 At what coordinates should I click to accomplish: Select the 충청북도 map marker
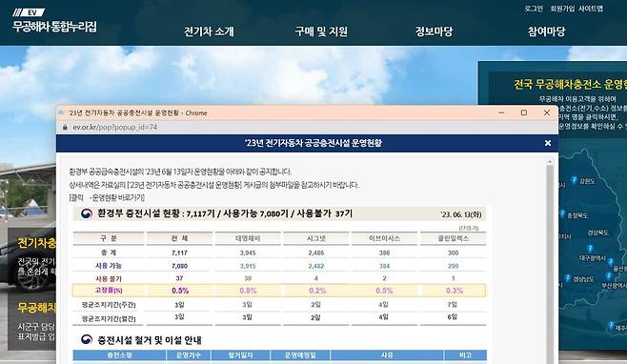tap(562, 214)
